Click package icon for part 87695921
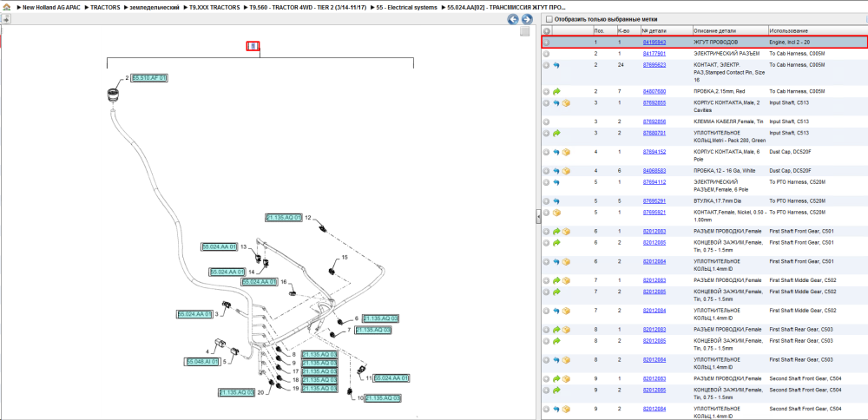 (556, 213)
